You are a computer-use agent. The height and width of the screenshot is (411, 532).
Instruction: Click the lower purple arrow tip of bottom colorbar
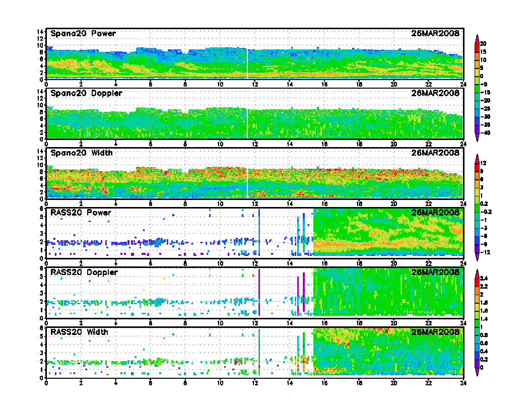tap(477, 372)
